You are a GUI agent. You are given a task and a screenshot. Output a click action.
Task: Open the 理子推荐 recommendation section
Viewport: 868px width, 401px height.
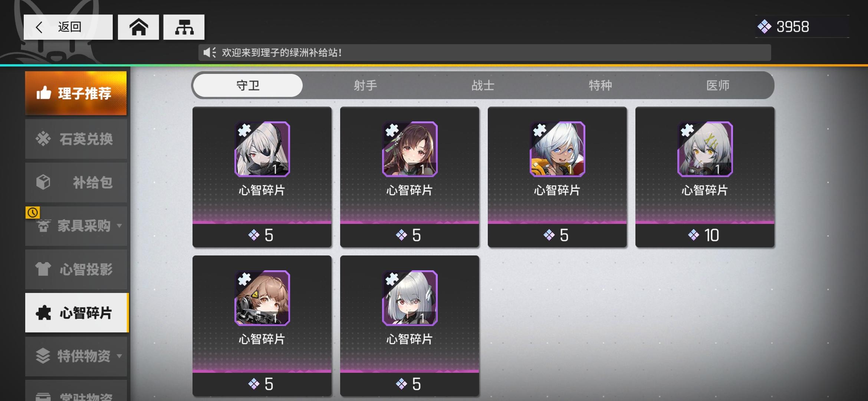pos(76,93)
